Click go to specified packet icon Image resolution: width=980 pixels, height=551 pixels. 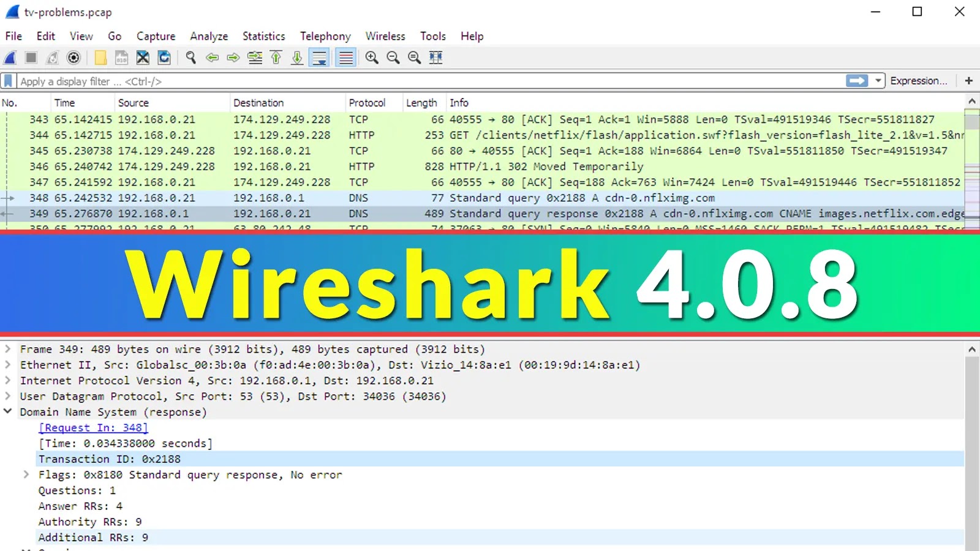point(255,58)
